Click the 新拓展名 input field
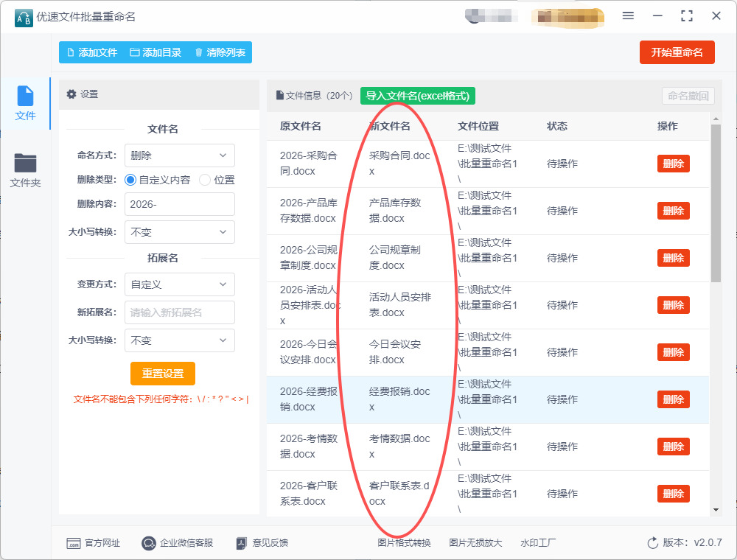 (179, 312)
